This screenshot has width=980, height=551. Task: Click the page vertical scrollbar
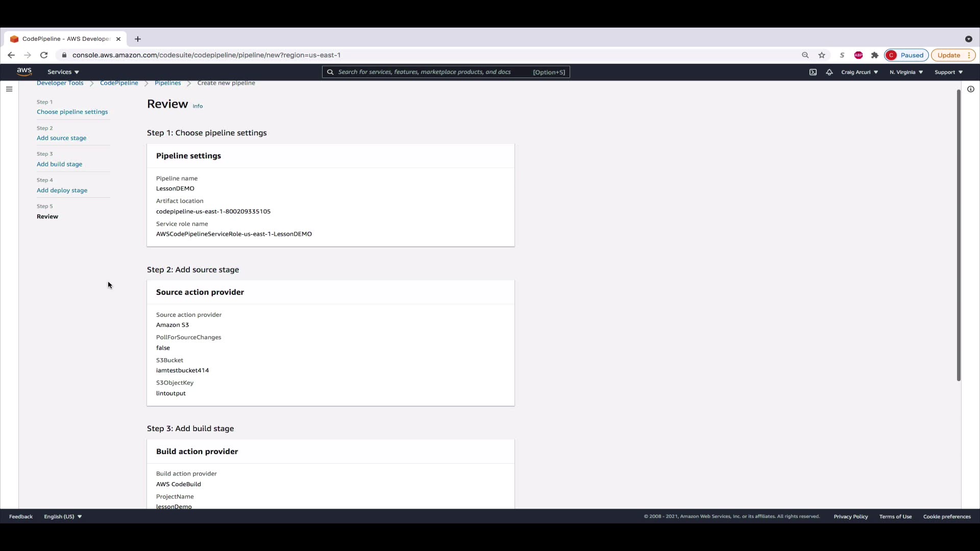[x=959, y=235]
